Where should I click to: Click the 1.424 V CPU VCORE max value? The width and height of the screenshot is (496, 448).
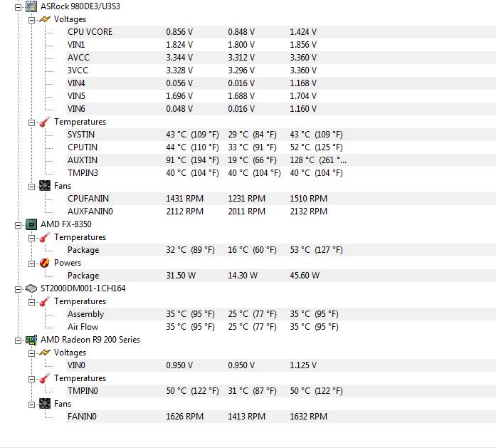[303, 32]
